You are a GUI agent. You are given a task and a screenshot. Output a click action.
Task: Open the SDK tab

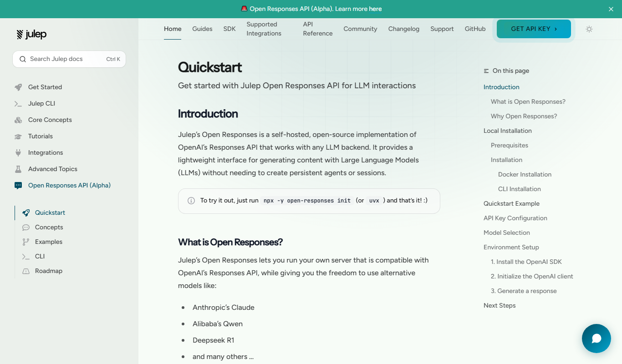[229, 29]
